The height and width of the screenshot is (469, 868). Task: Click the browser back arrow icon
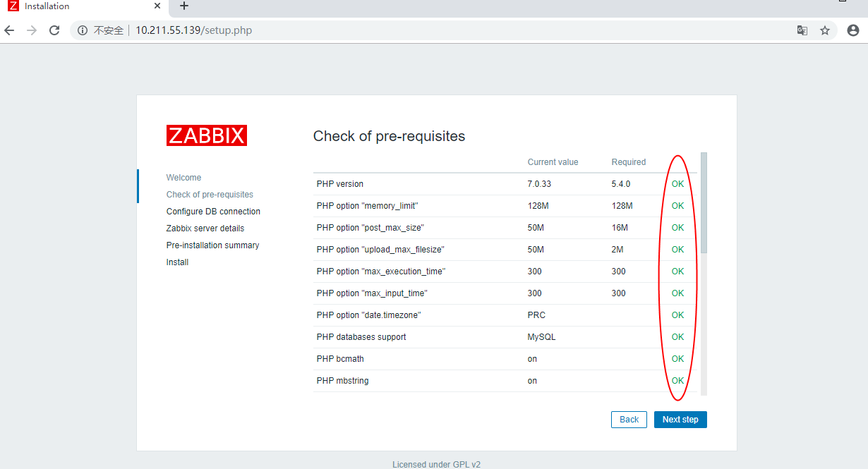(x=9, y=30)
